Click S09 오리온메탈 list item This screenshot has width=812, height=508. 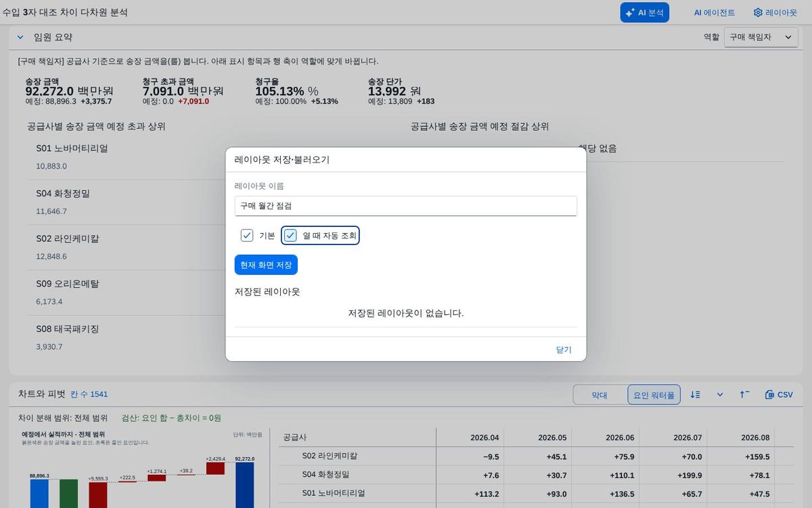[x=68, y=284]
